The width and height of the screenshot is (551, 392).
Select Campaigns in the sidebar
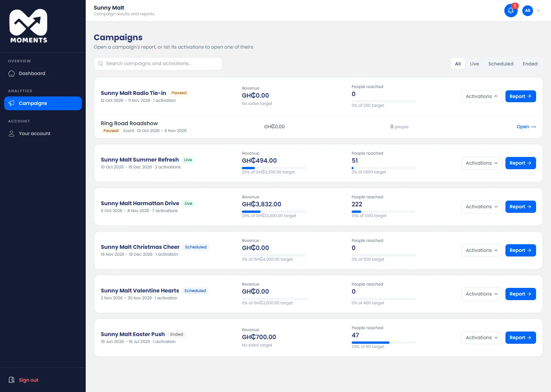pos(43,103)
